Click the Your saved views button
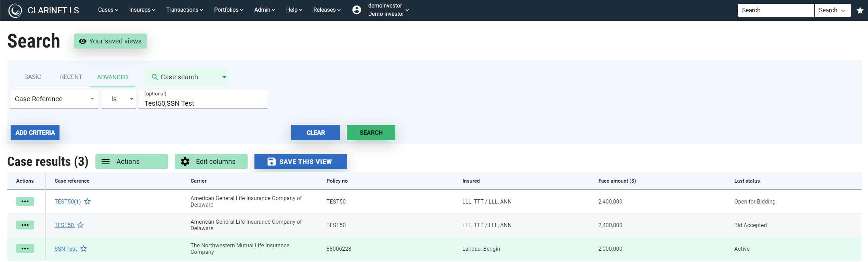 [x=110, y=41]
